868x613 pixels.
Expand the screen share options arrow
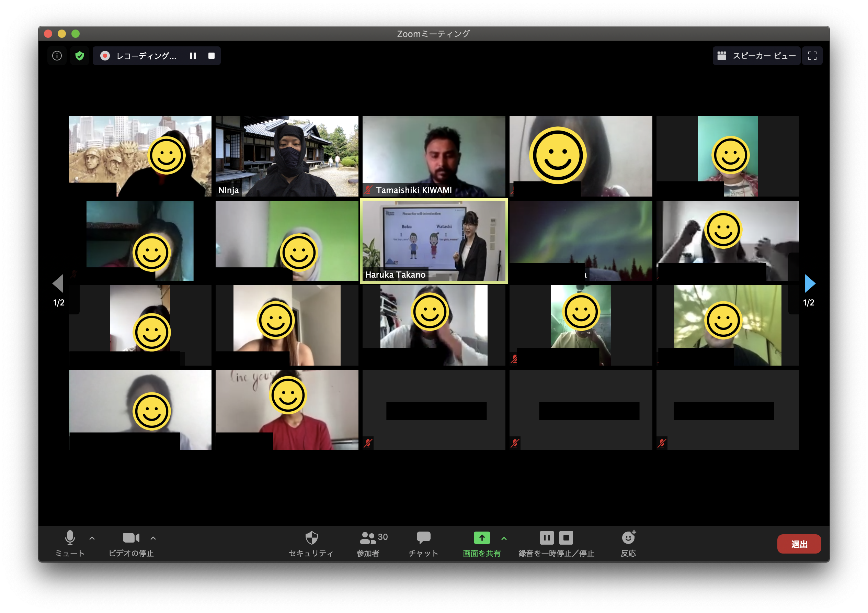point(504,538)
